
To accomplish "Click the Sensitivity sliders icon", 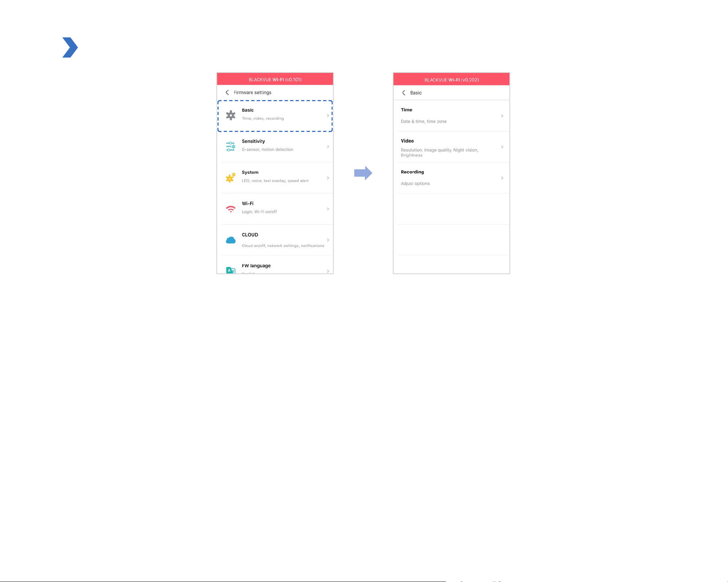I will [231, 147].
